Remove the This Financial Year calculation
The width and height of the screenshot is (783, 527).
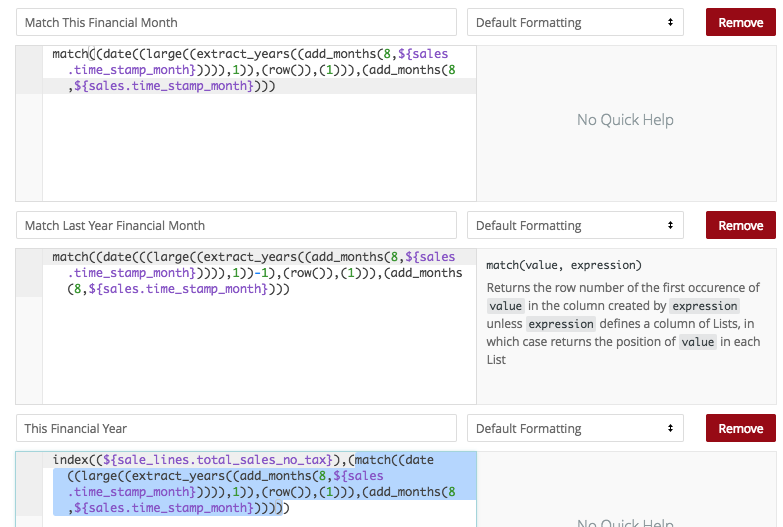pos(741,428)
